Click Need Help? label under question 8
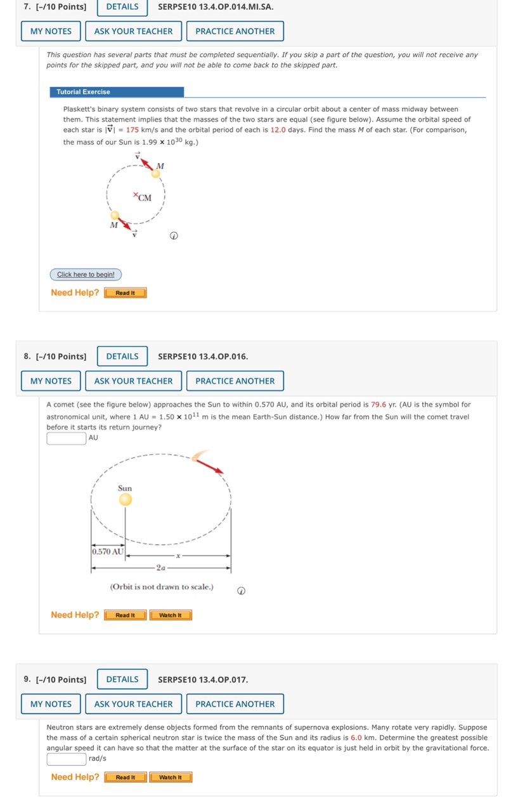Viewport: 506px width, 812px height. tap(74, 614)
